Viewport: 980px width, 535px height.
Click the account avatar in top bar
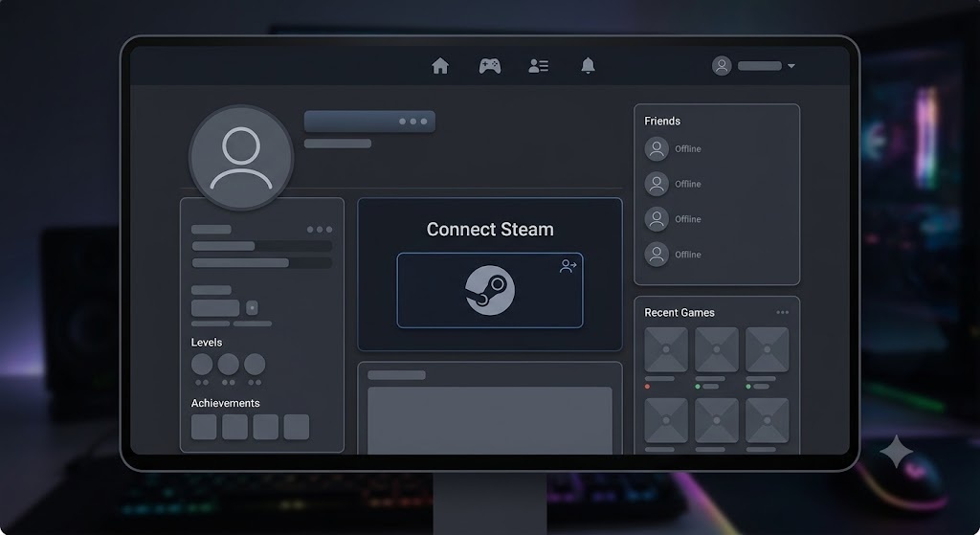coord(722,66)
